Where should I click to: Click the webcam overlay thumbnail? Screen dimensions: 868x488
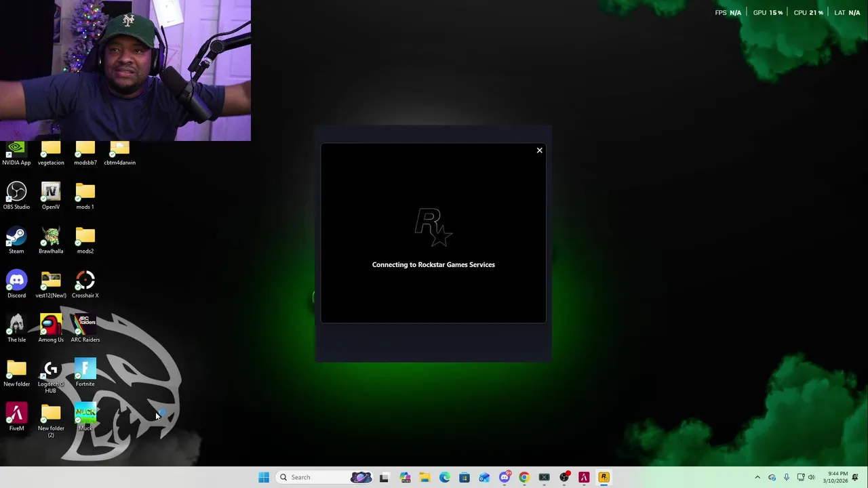click(125, 70)
